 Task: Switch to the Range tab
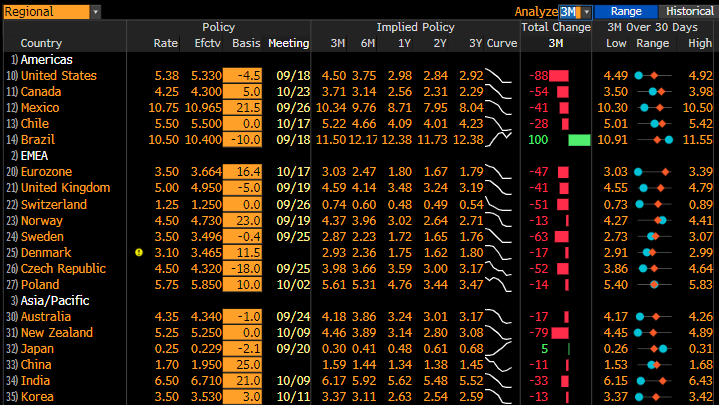click(625, 11)
